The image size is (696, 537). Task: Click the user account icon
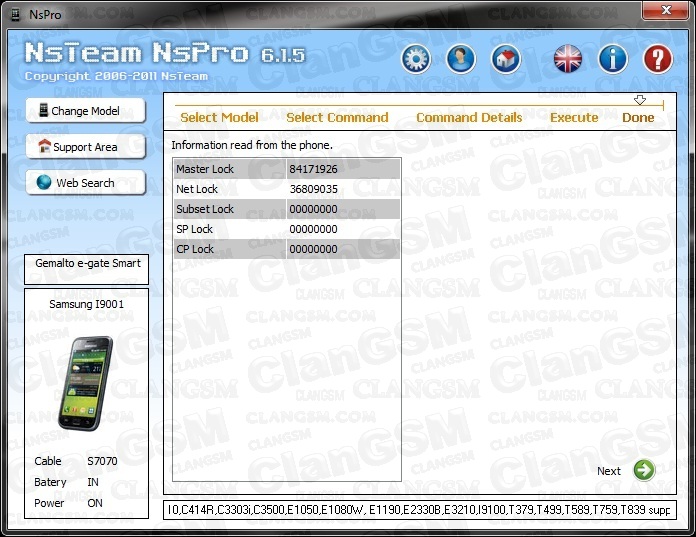point(461,59)
